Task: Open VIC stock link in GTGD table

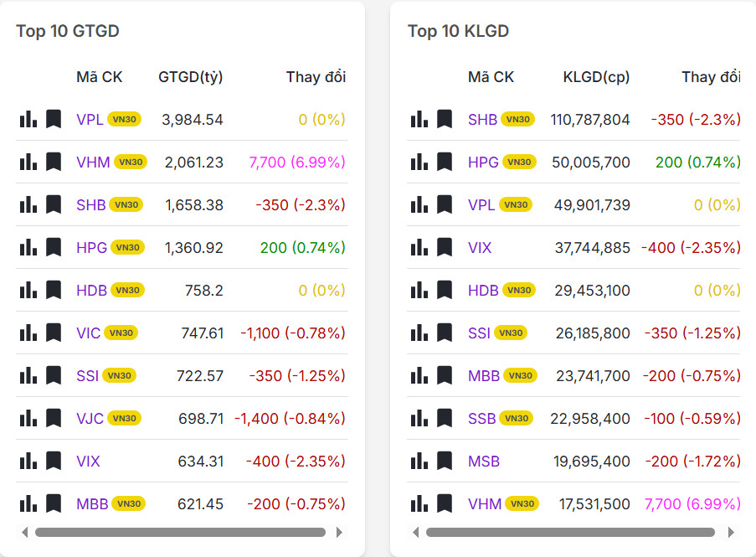Action: click(x=88, y=333)
